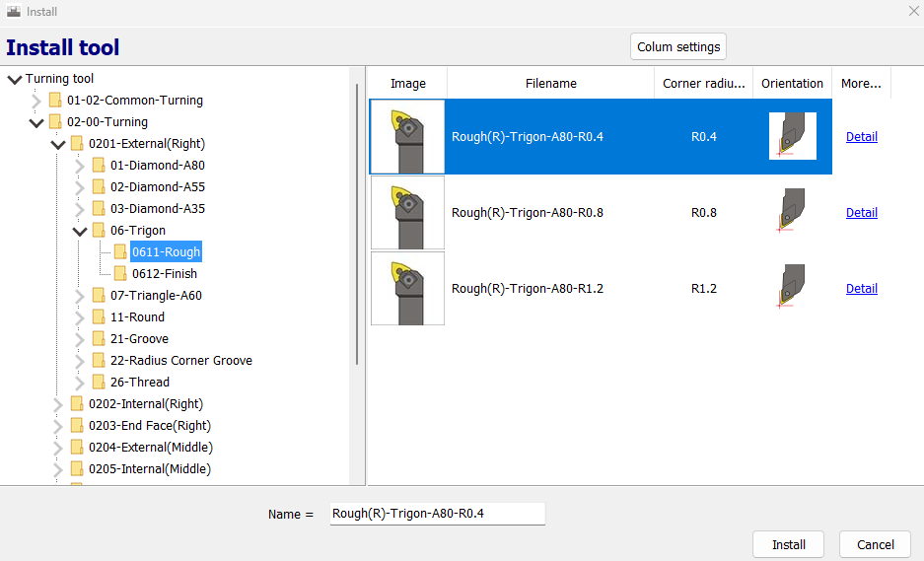Select the Rough(R)-Trigon-A80-R0.8 tool image
The width and height of the screenshot is (924, 561).
click(x=407, y=213)
